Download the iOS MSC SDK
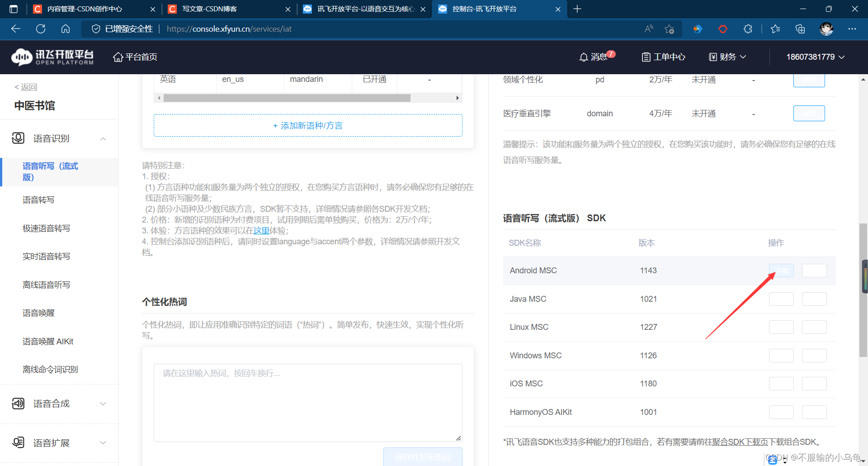 pos(781,384)
